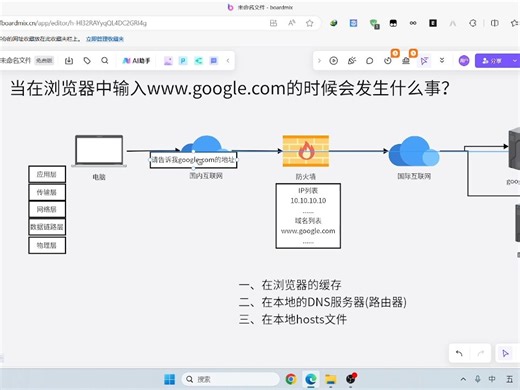Click the Tampermonkey black extension icon
The height and width of the screenshot is (390, 520).
[393, 23]
